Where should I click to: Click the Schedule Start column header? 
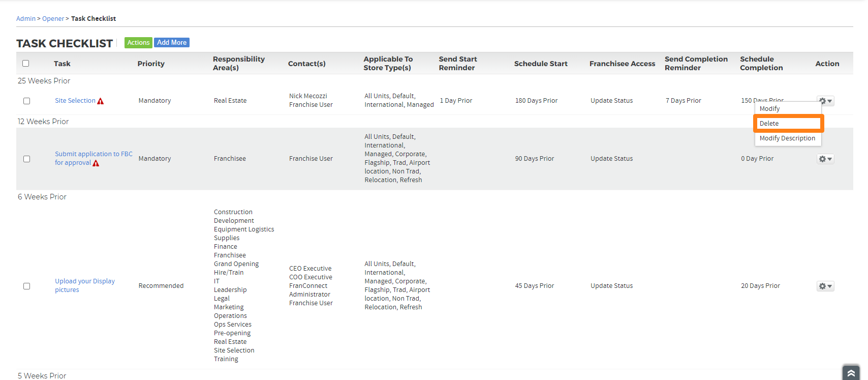(541, 64)
